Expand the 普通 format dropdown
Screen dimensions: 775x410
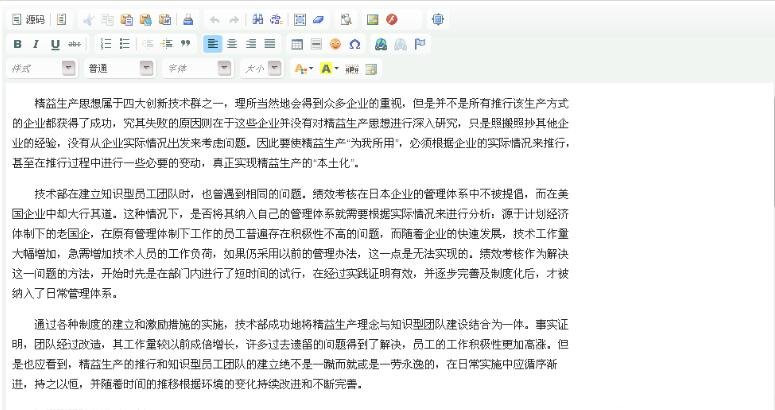(x=146, y=68)
